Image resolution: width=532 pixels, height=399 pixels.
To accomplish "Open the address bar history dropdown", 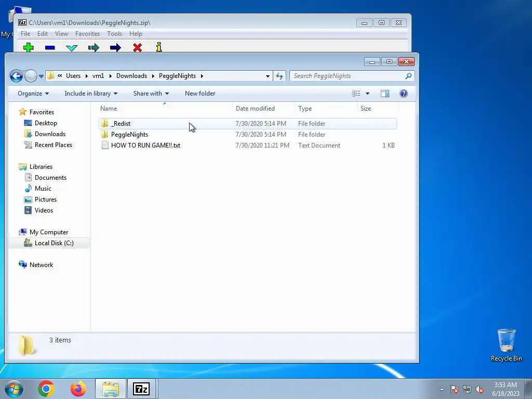I will pos(268,76).
